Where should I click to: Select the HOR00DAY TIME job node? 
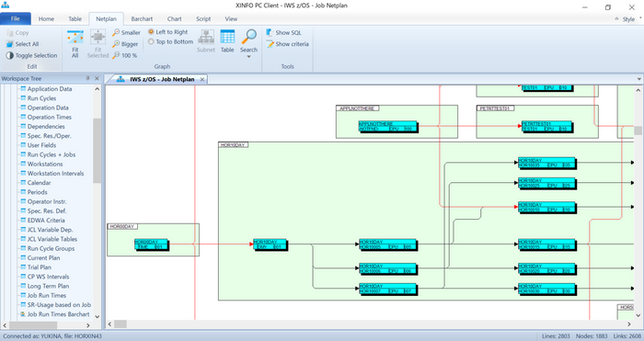[151, 244]
